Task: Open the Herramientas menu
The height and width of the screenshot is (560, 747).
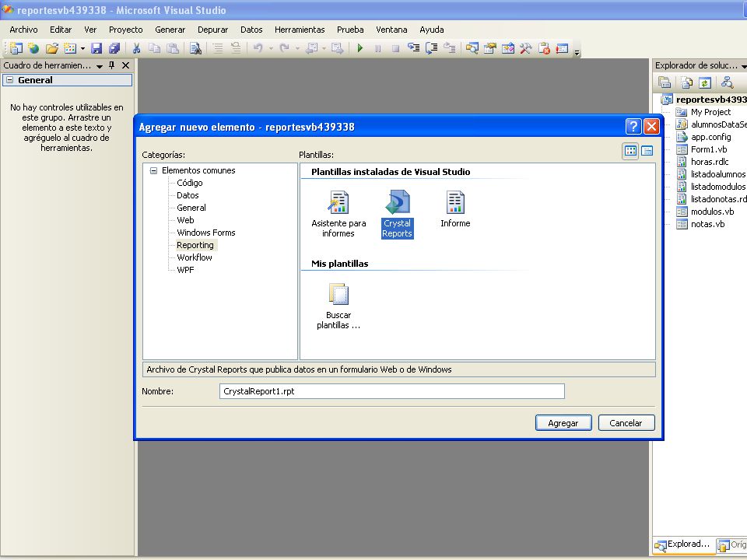Action: coord(300,30)
